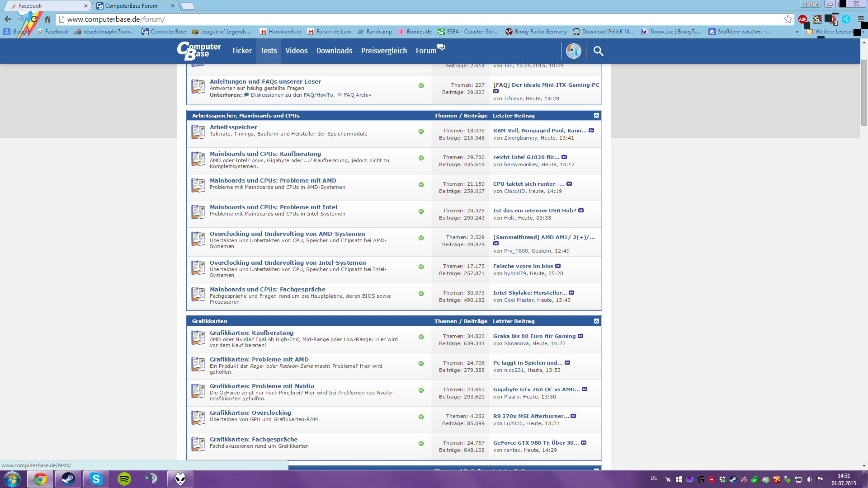Open the user avatar profile icon
The image size is (868, 488).
click(573, 51)
